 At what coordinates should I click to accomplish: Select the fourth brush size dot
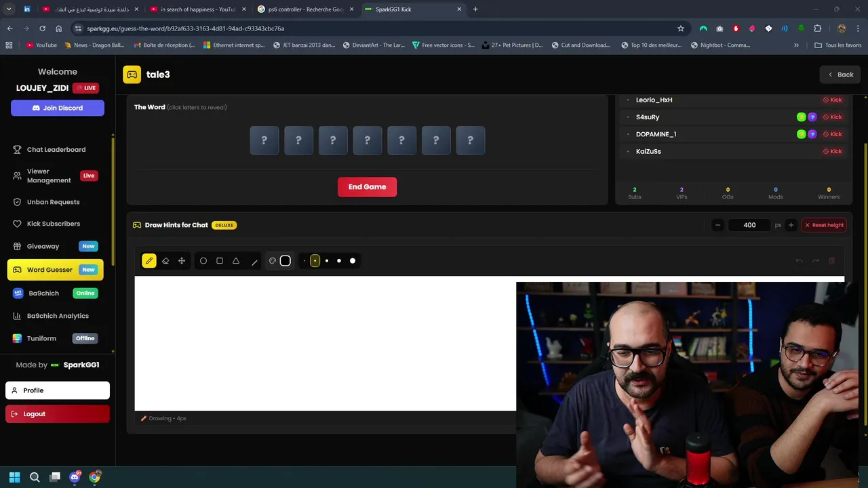(339, 261)
